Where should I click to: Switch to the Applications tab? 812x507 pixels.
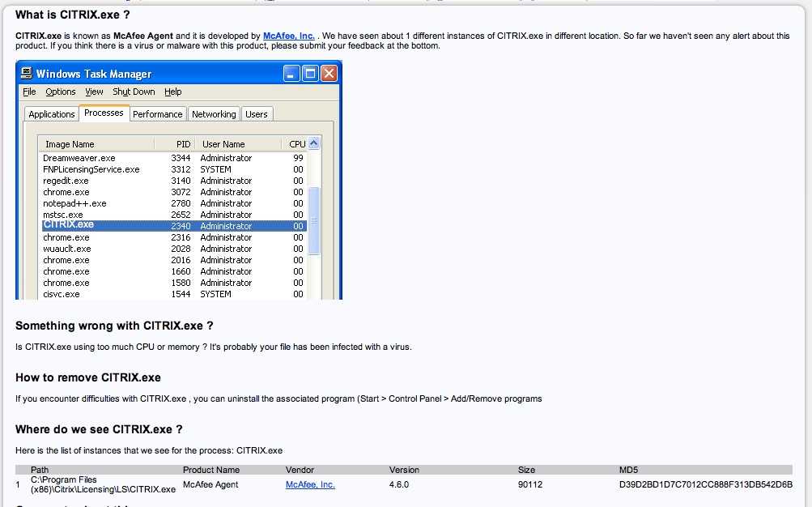tap(51, 114)
